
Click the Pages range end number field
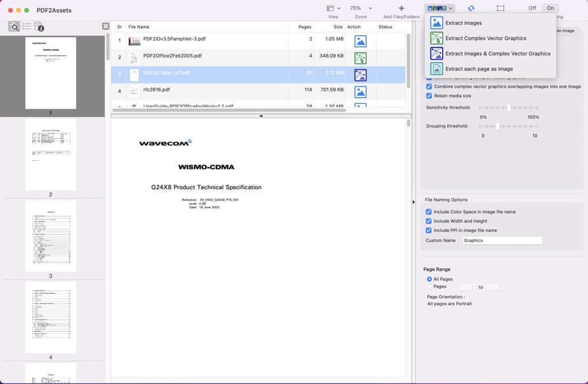[494, 287]
